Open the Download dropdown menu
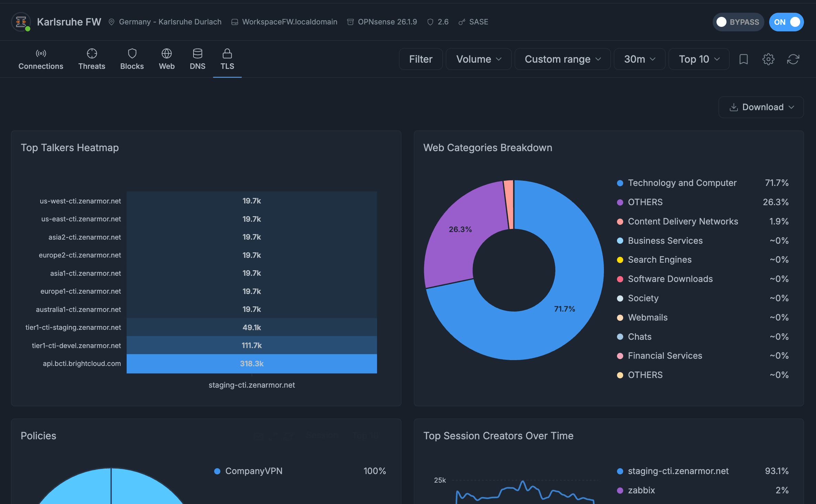The image size is (816, 504). [761, 107]
